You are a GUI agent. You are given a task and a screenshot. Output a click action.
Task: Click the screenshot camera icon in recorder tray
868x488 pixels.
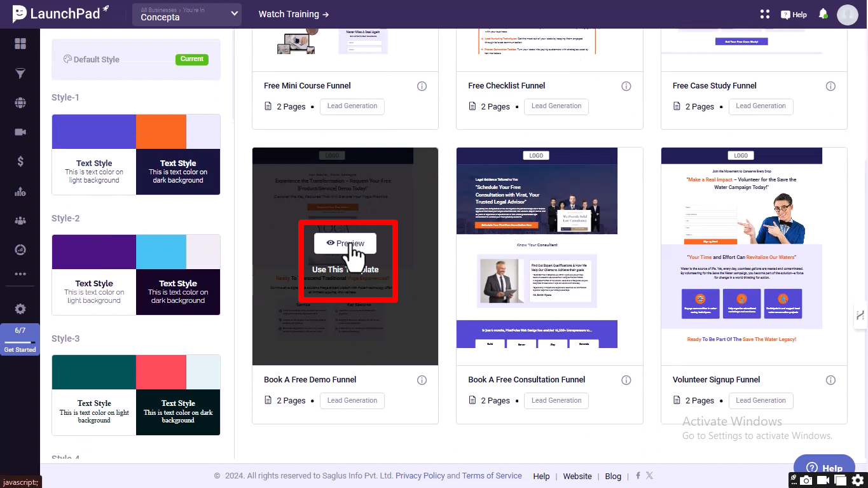(x=806, y=480)
